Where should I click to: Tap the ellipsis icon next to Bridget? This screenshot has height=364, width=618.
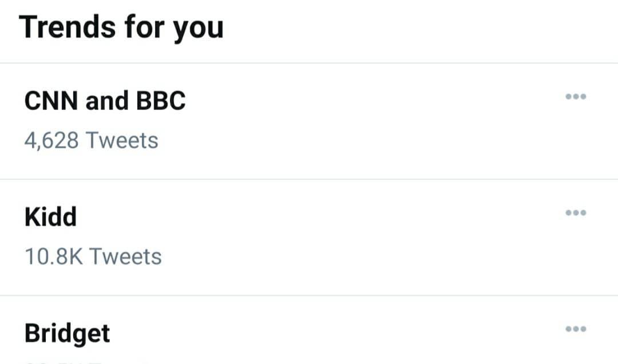576,329
